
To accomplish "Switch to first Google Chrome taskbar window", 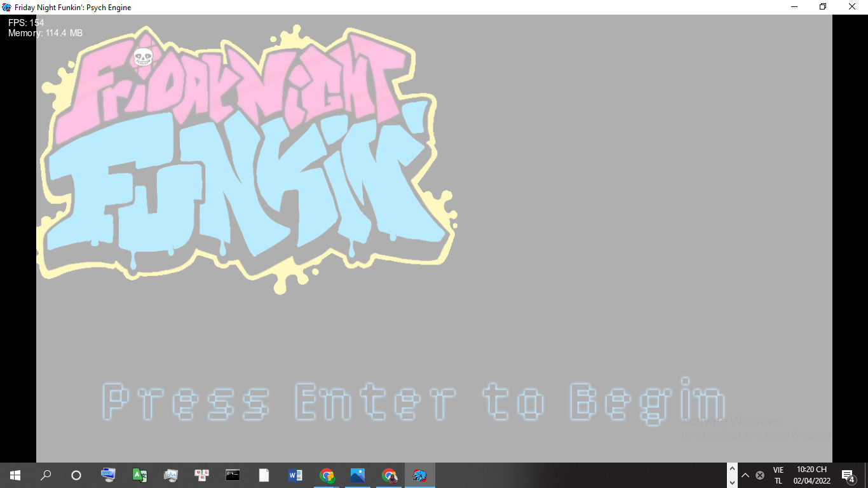I will (327, 475).
